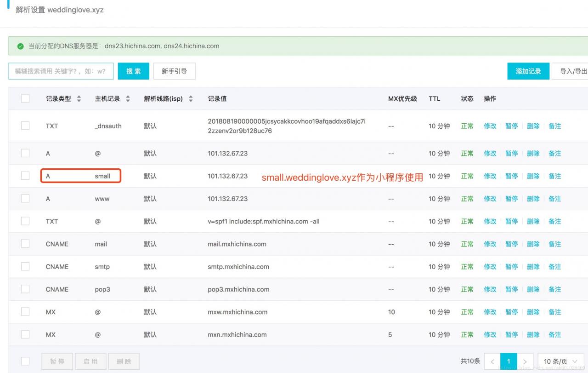
Task: Open 导入/导出 import export
Action: tap(571, 71)
